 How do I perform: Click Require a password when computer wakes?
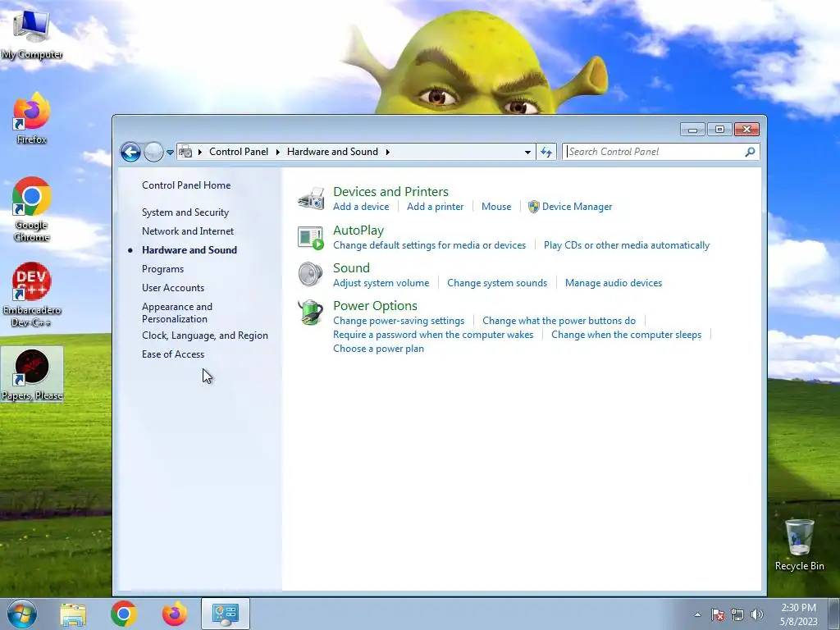click(x=433, y=335)
